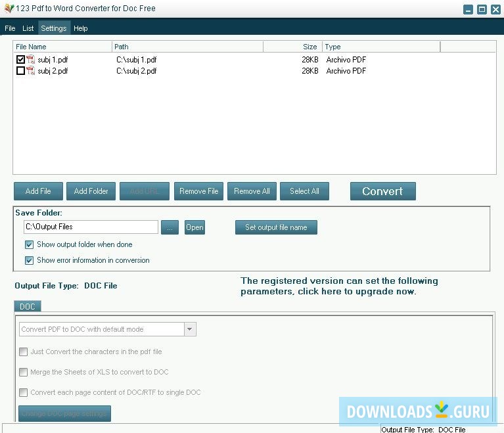Click the PDF icon beside subj 2.pdf
The image size is (504, 433).
[30, 71]
